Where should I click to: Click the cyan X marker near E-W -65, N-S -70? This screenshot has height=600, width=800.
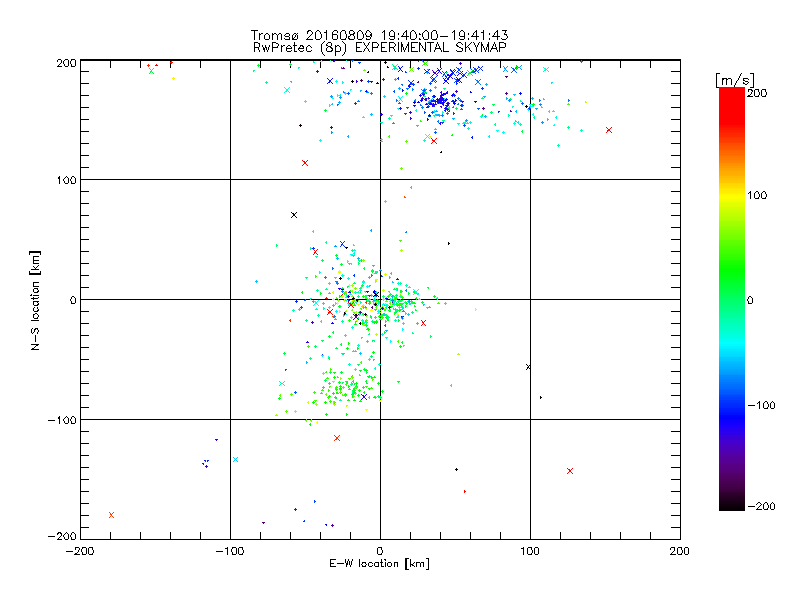[x=282, y=383]
